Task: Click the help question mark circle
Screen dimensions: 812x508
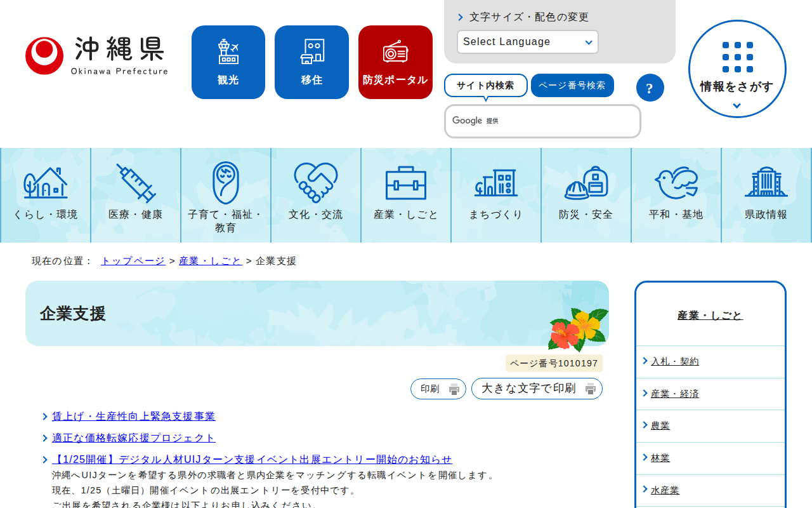Action: coord(650,88)
